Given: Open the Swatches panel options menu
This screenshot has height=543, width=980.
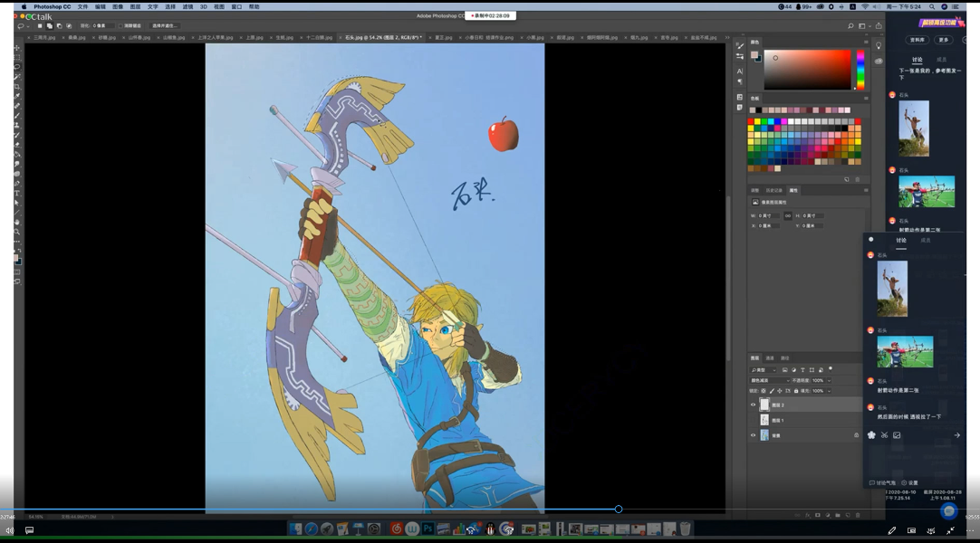Looking at the screenshot, I should 866,98.
